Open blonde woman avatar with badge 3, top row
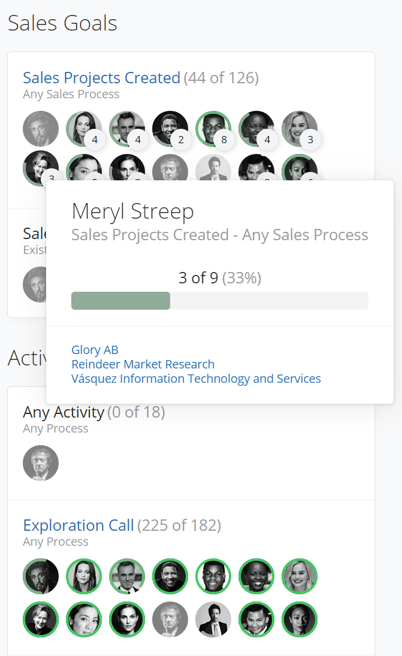 300,128
